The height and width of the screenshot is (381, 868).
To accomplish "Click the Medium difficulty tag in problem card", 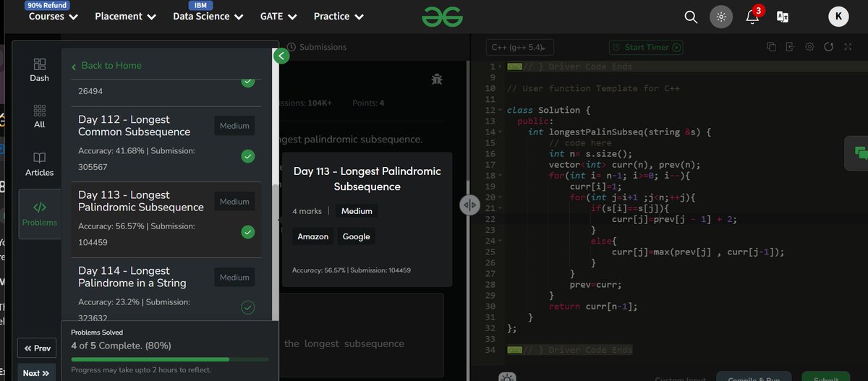I will click(357, 211).
